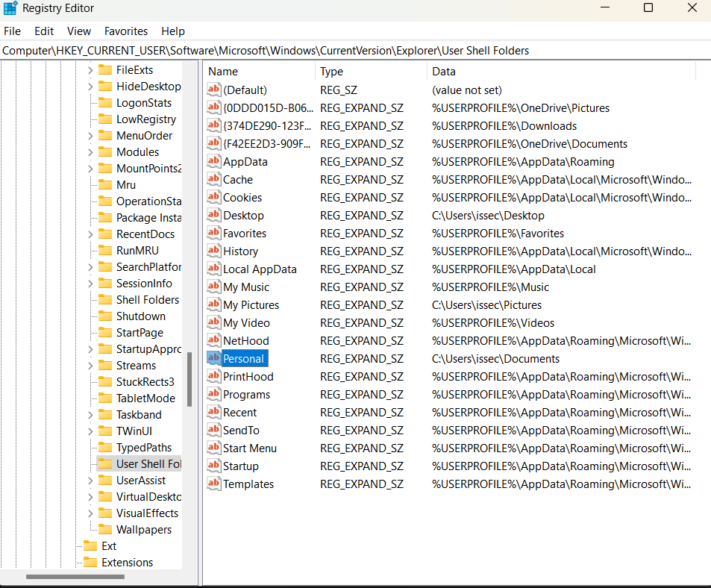Sort values by the Type column header
Viewport: 711px width, 588px height.
(x=371, y=71)
